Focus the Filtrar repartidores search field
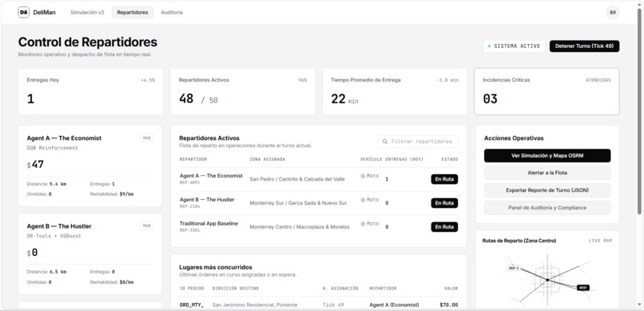The width and height of the screenshot is (644, 311). click(418, 142)
